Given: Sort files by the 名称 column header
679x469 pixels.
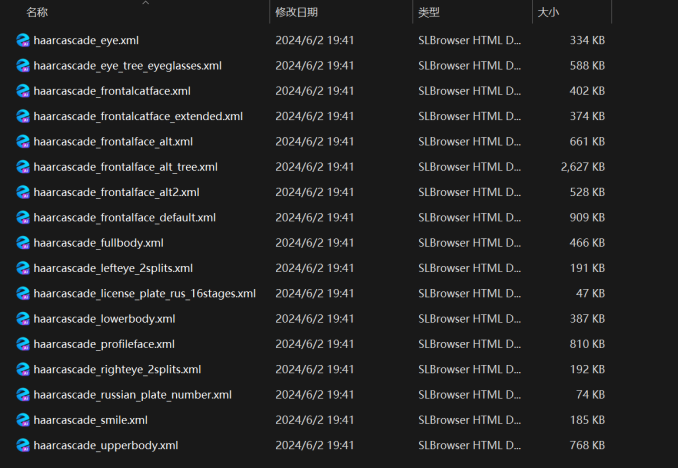Looking at the screenshot, I should [x=37, y=12].
